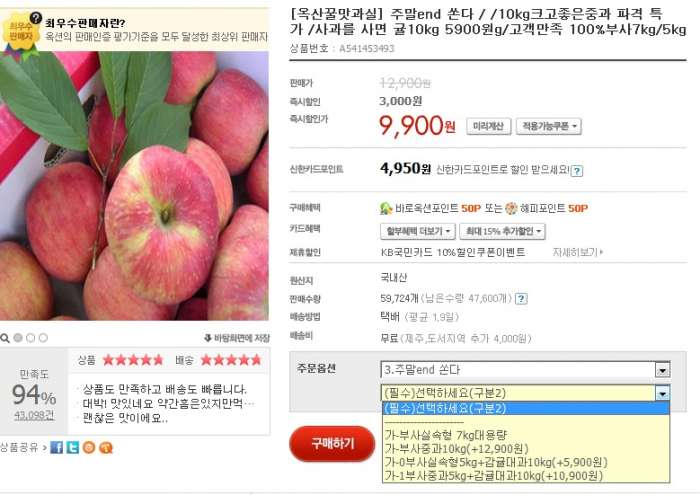Screen dimensions: 700x495
Task: Choose option 가-부사실속형 7kg대용량
Action: (x=446, y=435)
